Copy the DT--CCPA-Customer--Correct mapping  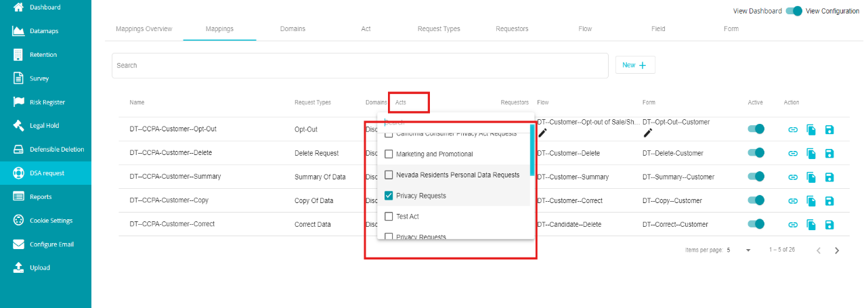coord(811,225)
